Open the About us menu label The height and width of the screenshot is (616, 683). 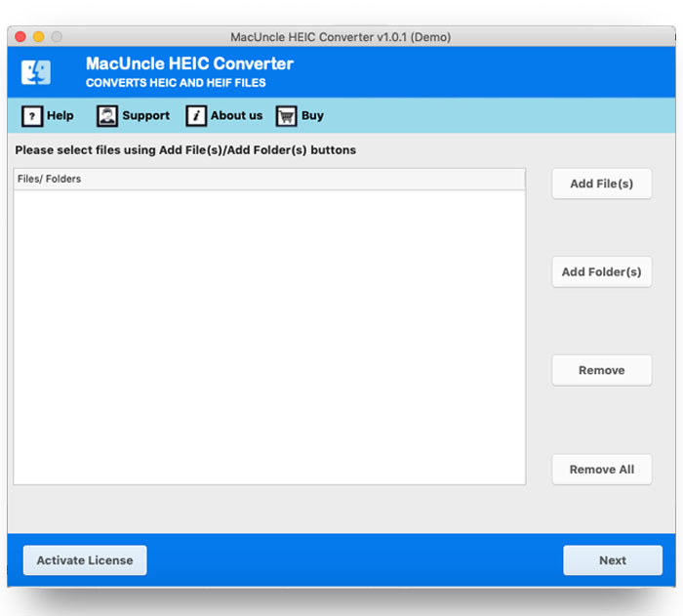pyautogui.click(x=236, y=115)
